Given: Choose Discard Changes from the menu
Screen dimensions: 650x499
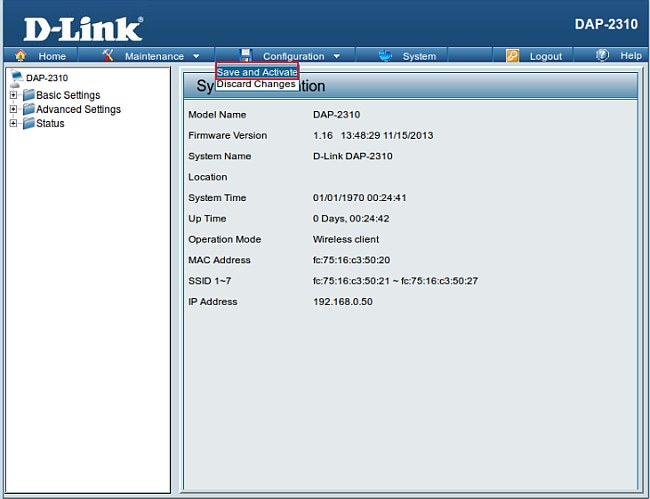Looking at the screenshot, I should tap(256, 84).
